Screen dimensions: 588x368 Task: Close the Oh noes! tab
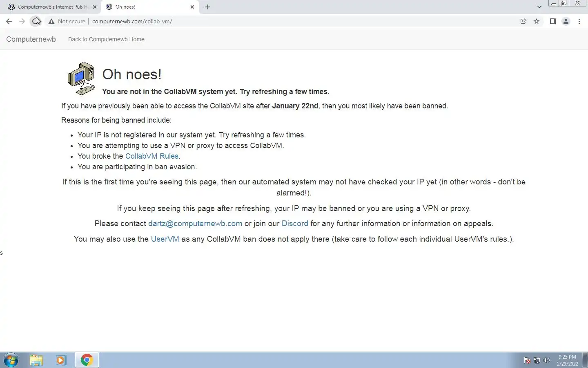[192, 7]
